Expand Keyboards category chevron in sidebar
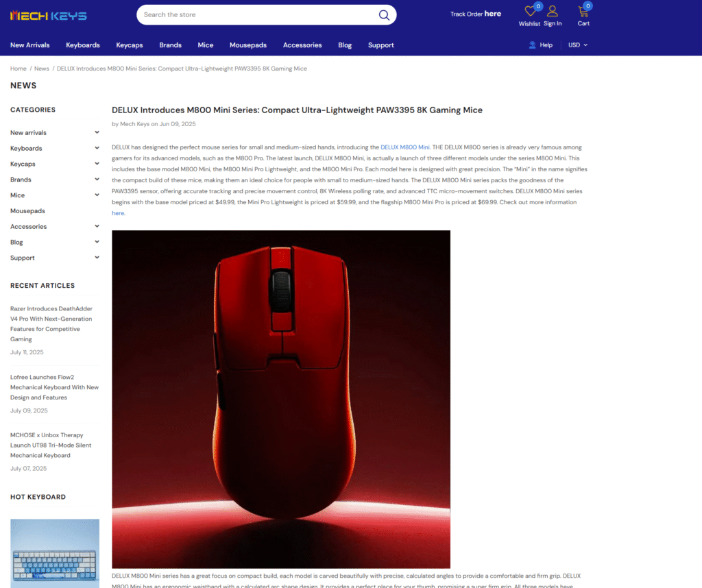Screen dimensions: 702x588 [x=97, y=148]
